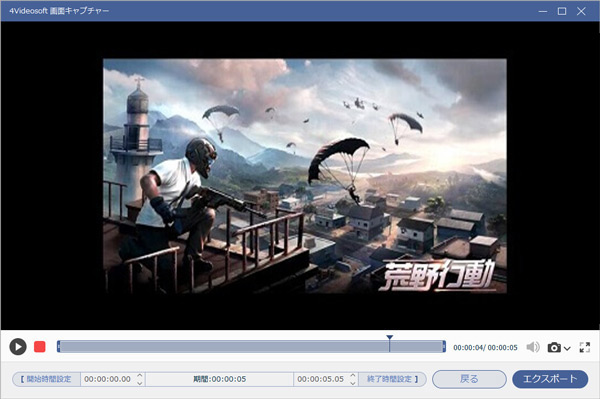Mute the audio with speaker icon
Screen dimensions: 600x399
click(x=533, y=347)
